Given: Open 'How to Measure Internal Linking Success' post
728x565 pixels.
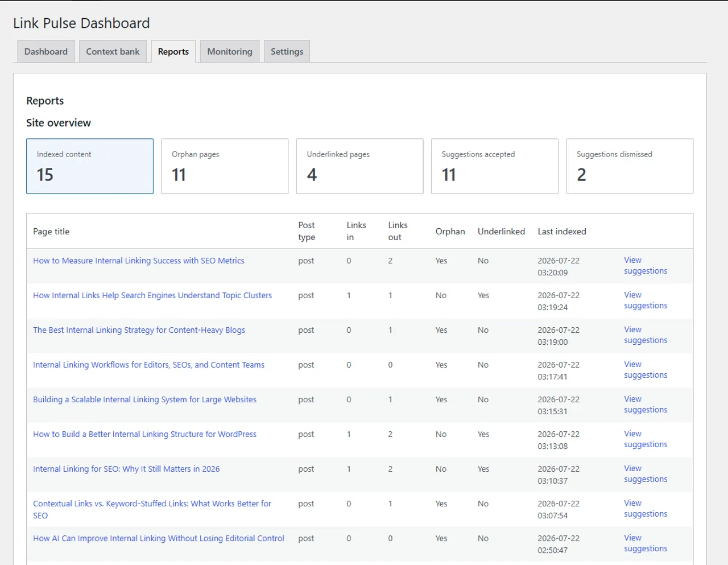Looking at the screenshot, I should [x=139, y=261].
